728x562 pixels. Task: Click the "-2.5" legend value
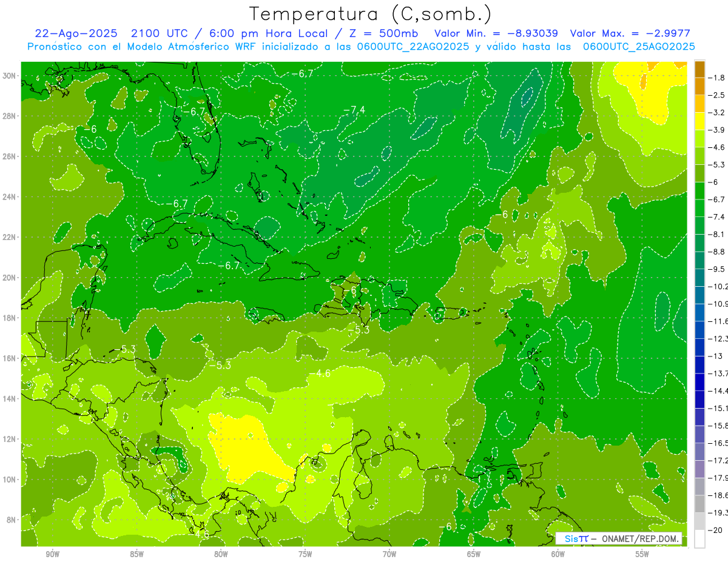718,95
